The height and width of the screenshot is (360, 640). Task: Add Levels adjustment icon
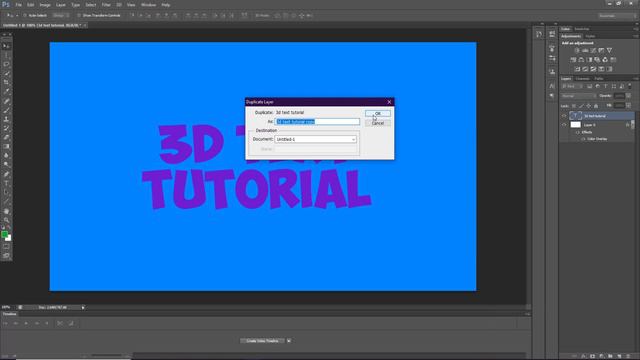click(x=585, y=51)
